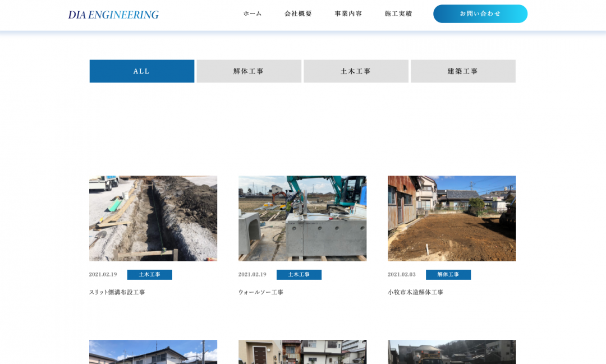The height and width of the screenshot is (364, 606).
Task: Open the 事業内容 menu item
Action: 348,13
